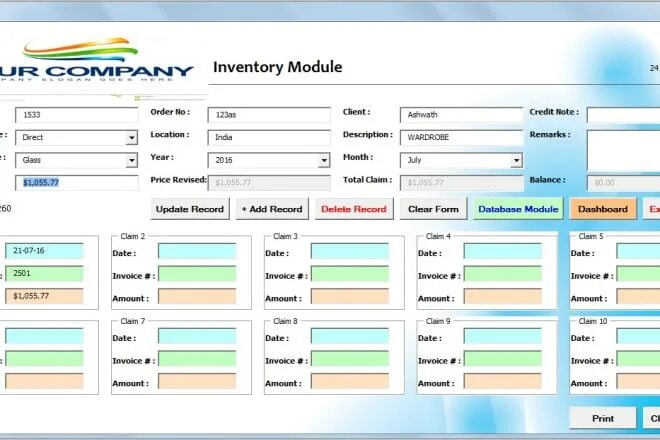Click the Claim 9 Amount field

pos(503,381)
